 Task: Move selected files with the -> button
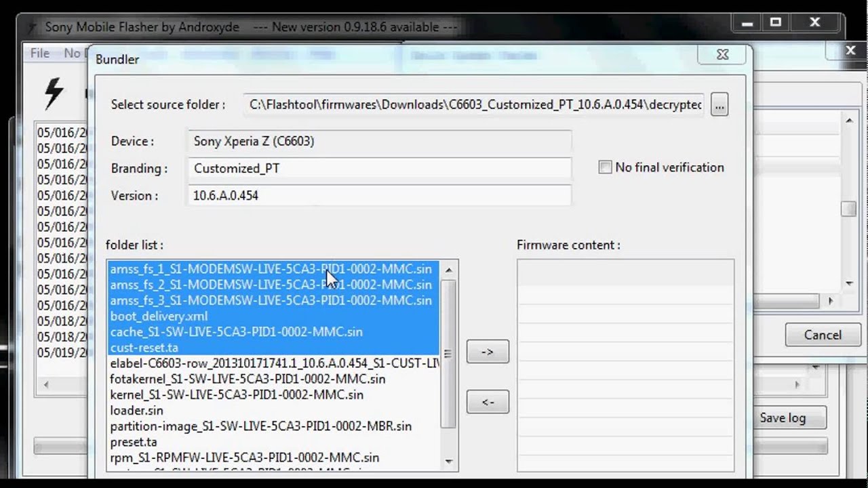(x=488, y=352)
